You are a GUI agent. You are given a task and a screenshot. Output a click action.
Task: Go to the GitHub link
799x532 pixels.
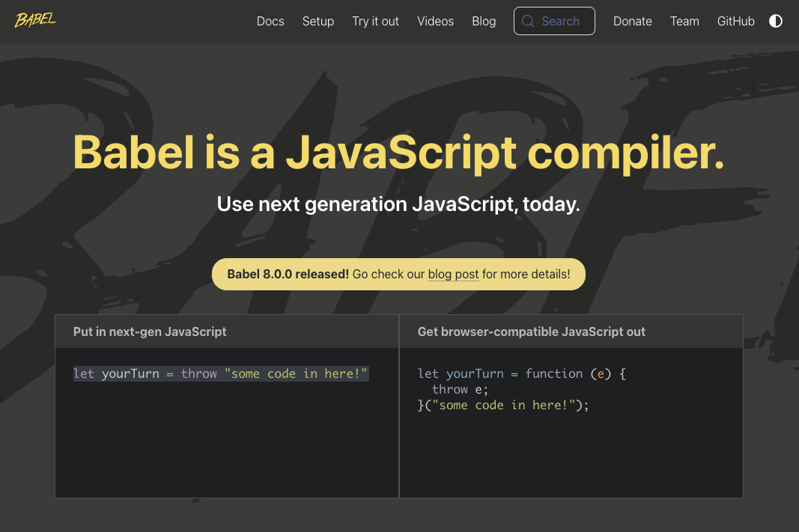click(736, 22)
